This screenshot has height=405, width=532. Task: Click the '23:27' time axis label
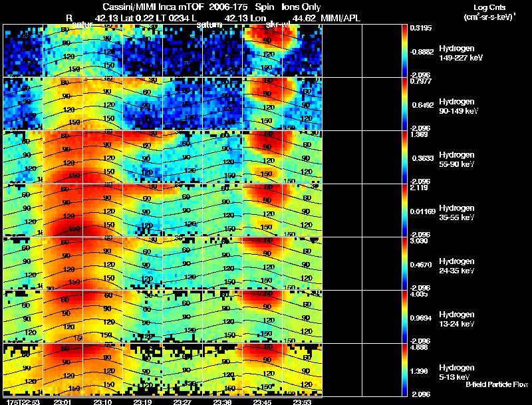pos(182,402)
